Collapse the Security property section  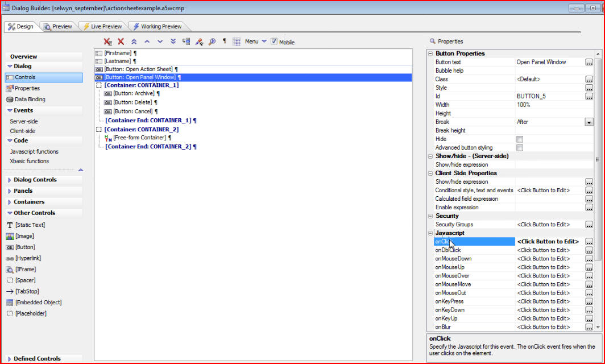pyautogui.click(x=430, y=216)
